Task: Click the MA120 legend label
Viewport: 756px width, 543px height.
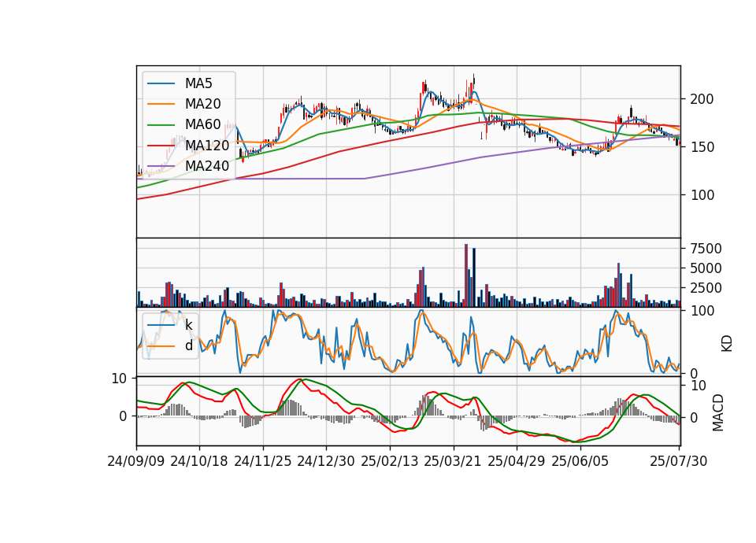Action: pos(207,145)
